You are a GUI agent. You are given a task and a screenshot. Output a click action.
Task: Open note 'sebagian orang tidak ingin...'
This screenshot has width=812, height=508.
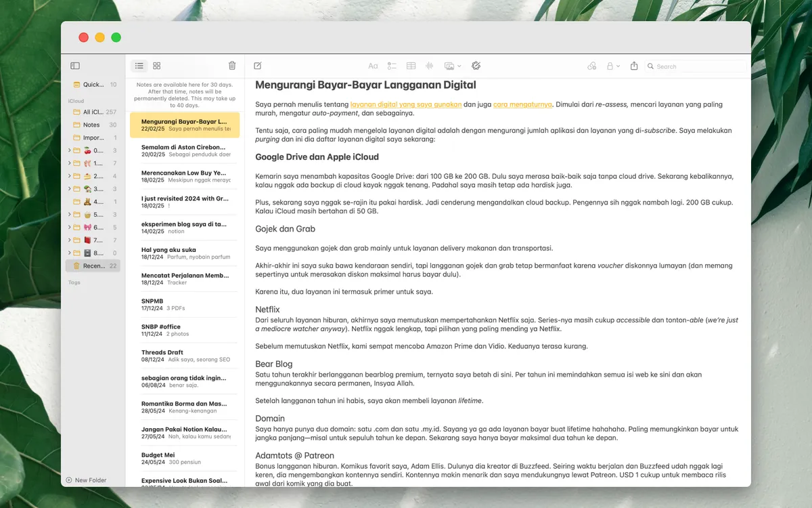pyautogui.click(x=185, y=382)
